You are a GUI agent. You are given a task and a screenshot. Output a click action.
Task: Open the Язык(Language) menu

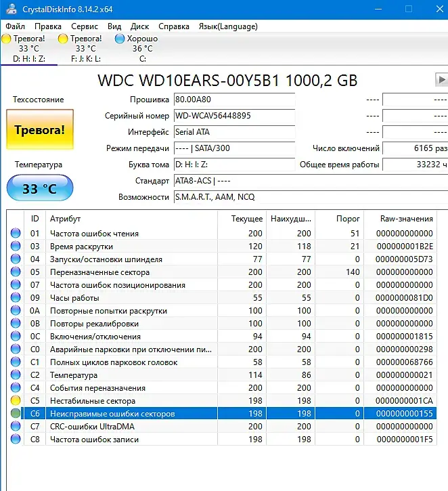pyautogui.click(x=228, y=26)
